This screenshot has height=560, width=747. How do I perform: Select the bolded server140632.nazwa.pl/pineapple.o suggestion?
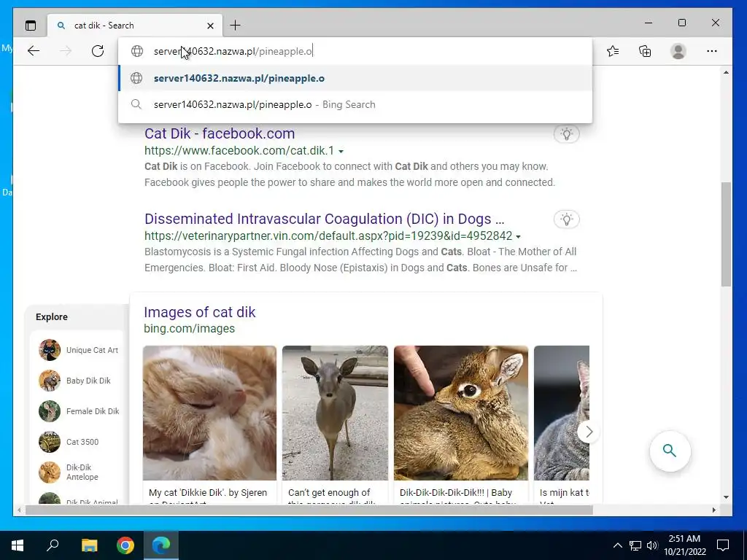coord(355,78)
